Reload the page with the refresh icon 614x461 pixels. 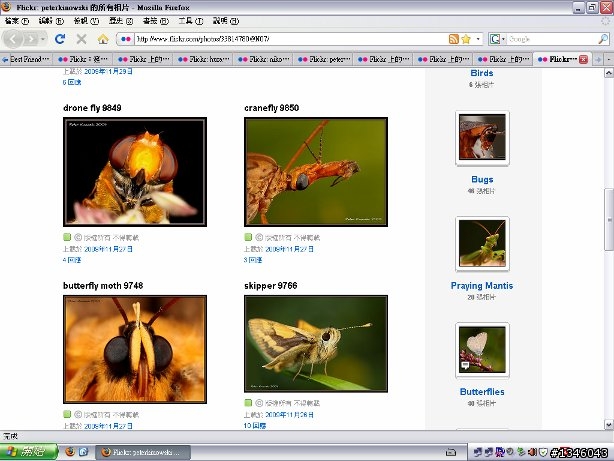pos(60,39)
